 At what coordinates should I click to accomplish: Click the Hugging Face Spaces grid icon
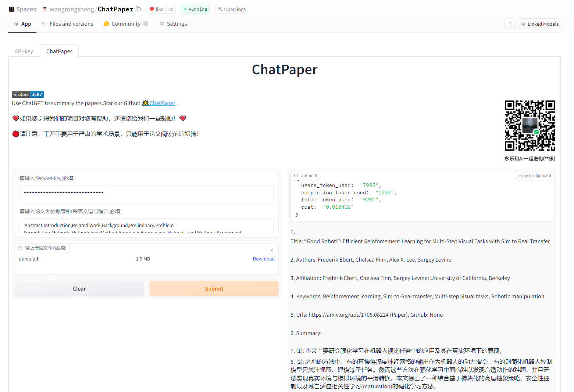coord(11,9)
